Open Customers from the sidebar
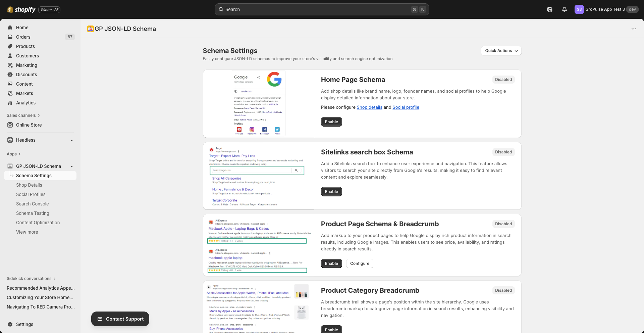The image size is (644, 333). pos(27,56)
